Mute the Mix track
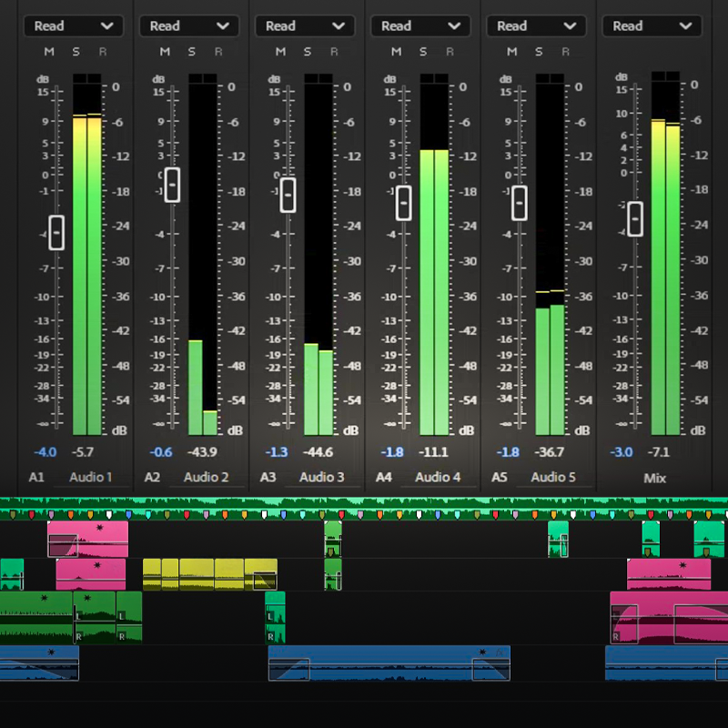 click(x=627, y=52)
